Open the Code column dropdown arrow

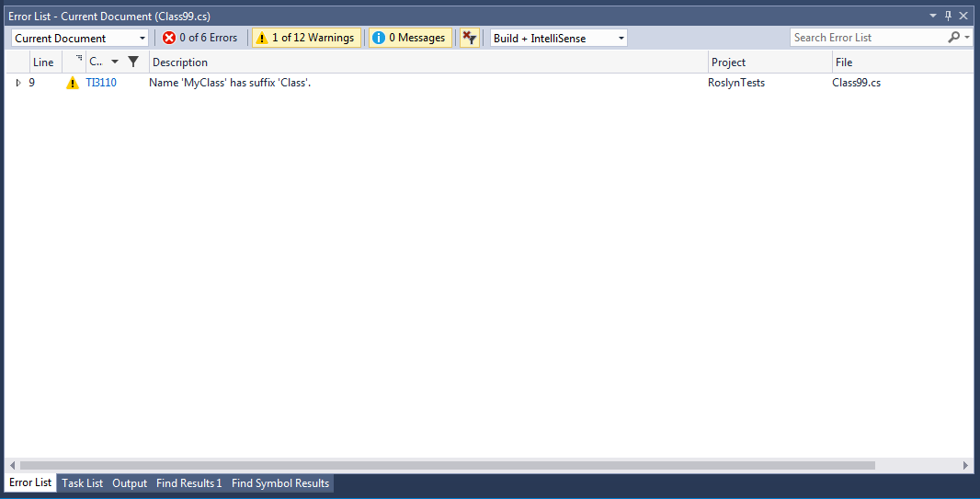pos(114,62)
